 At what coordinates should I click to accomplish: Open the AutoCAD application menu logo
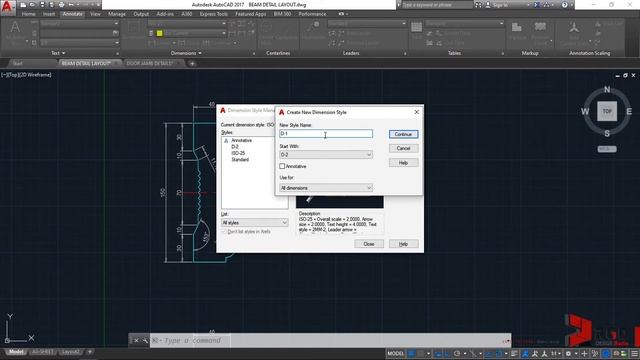[x=8, y=7]
